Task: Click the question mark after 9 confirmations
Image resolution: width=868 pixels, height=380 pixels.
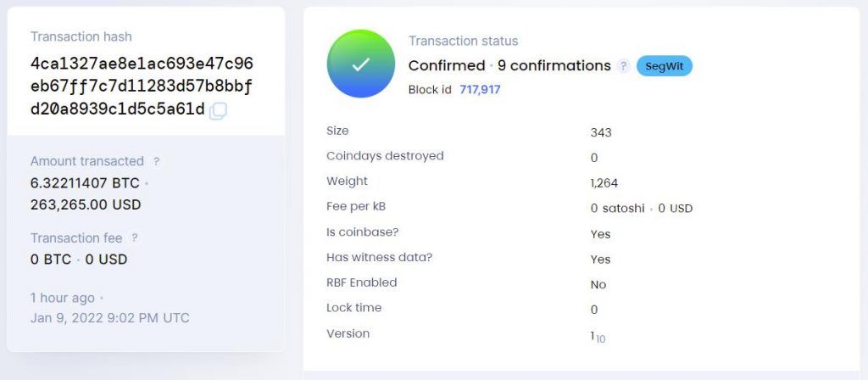Action: [623, 66]
